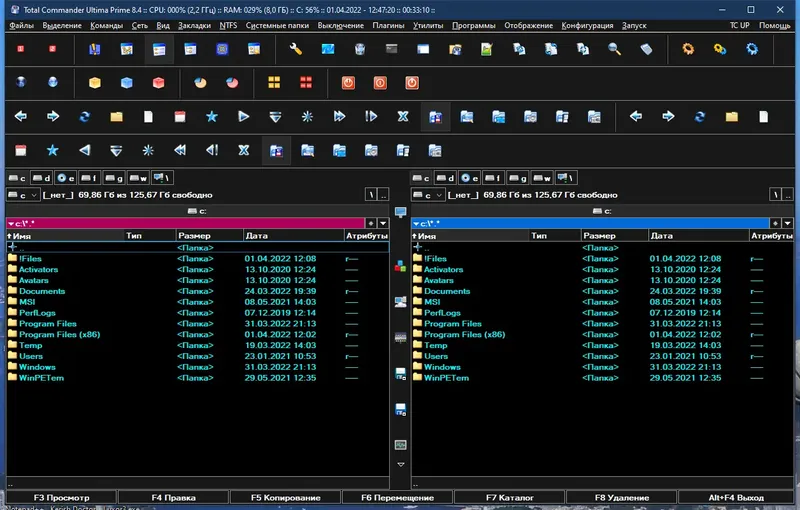The height and width of the screenshot is (510, 800).
Task: Click the orange gear icon
Action: pyautogui.click(x=688, y=49)
